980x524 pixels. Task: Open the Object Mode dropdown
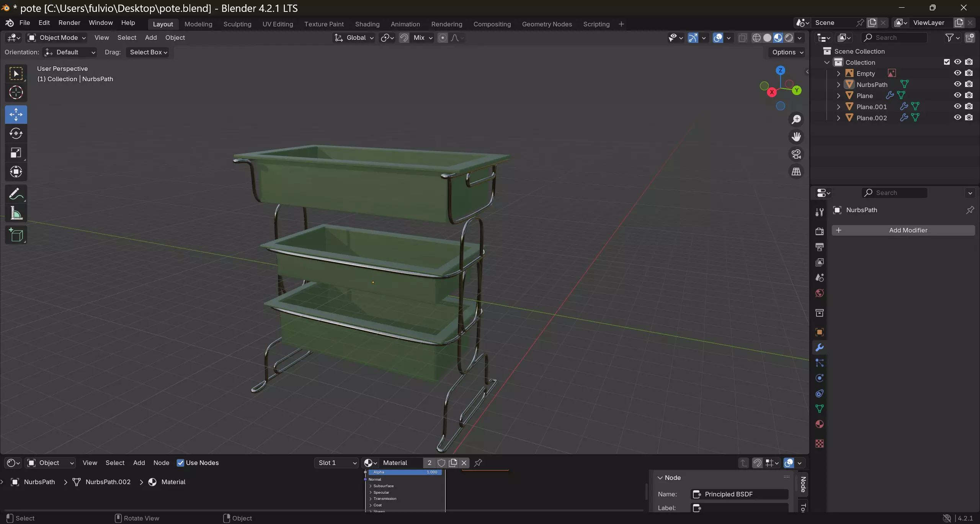(57, 38)
